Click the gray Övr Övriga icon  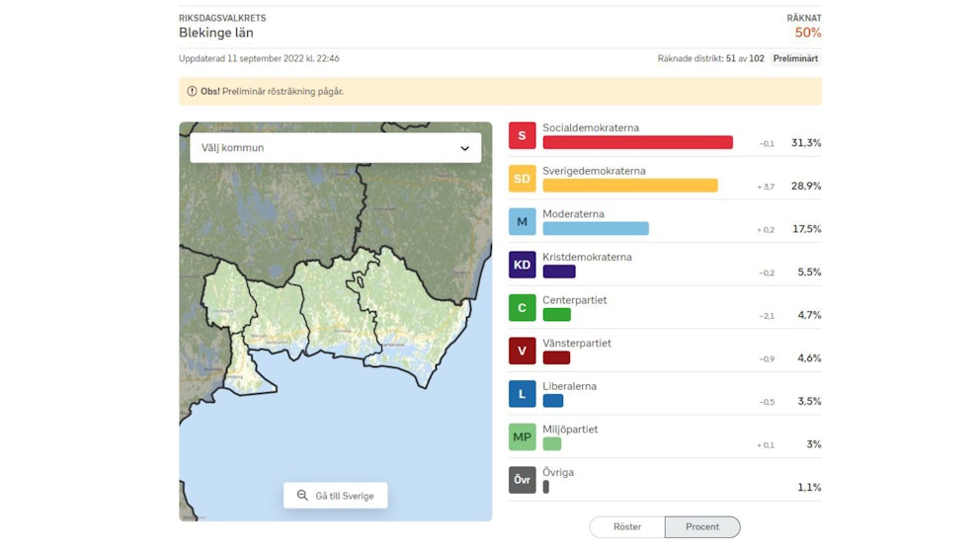[x=522, y=480]
